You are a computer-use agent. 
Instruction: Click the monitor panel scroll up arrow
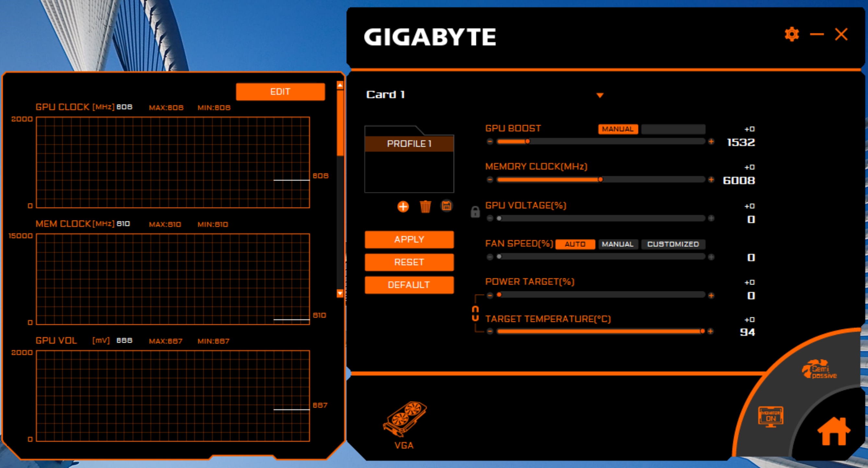click(x=340, y=85)
